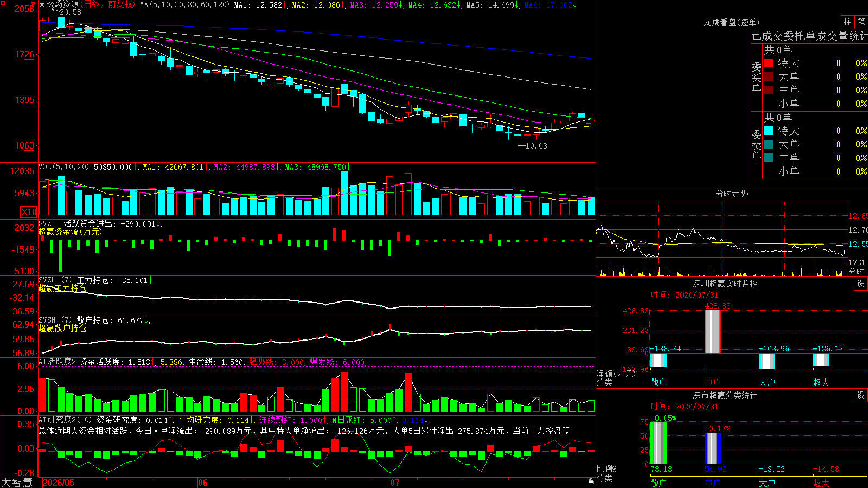
Task: Click the dark red 中单 swatch under 委买单
Action: tap(768, 89)
